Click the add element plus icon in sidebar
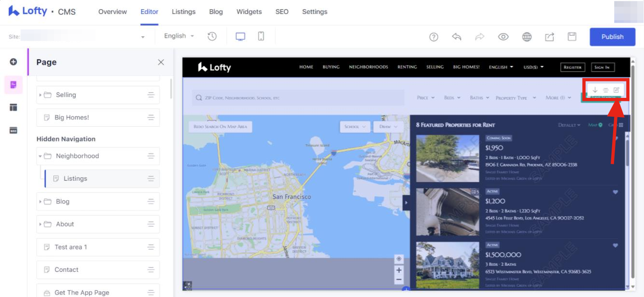Viewport: 644px width, 297px height. pos(14,62)
